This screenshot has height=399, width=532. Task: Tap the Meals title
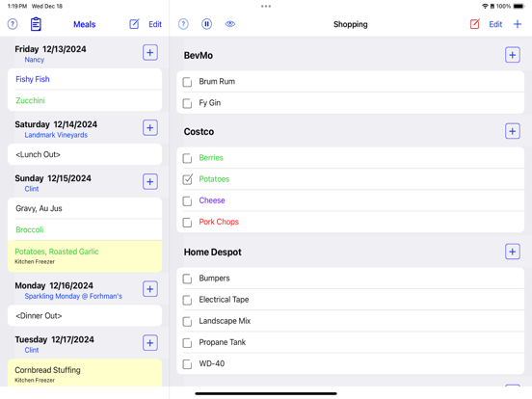pyautogui.click(x=85, y=24)
